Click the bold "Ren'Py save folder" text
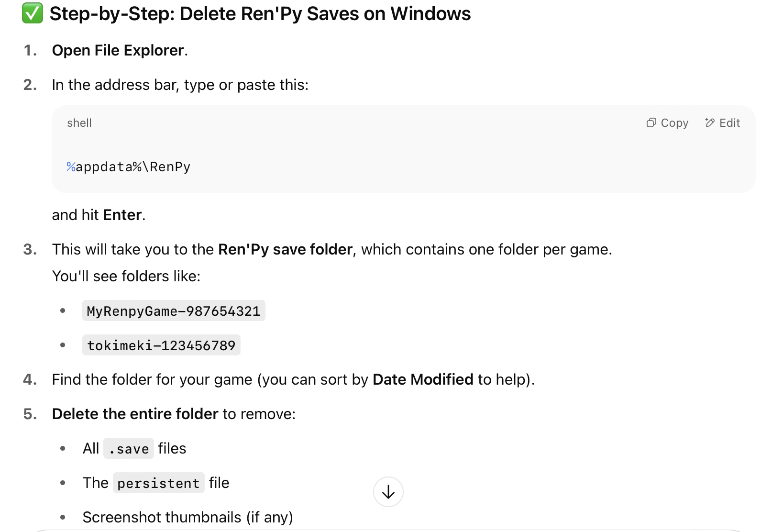 click(x=285, y=249)
